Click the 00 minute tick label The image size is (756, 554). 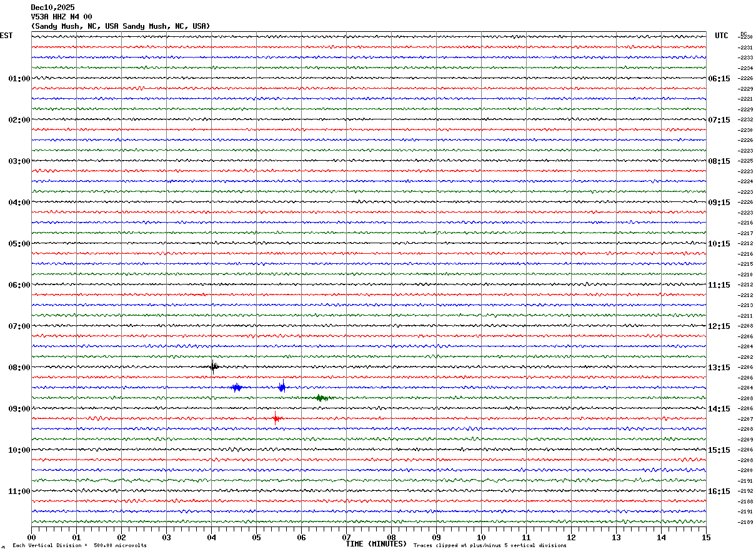click(x=31, y=537)
